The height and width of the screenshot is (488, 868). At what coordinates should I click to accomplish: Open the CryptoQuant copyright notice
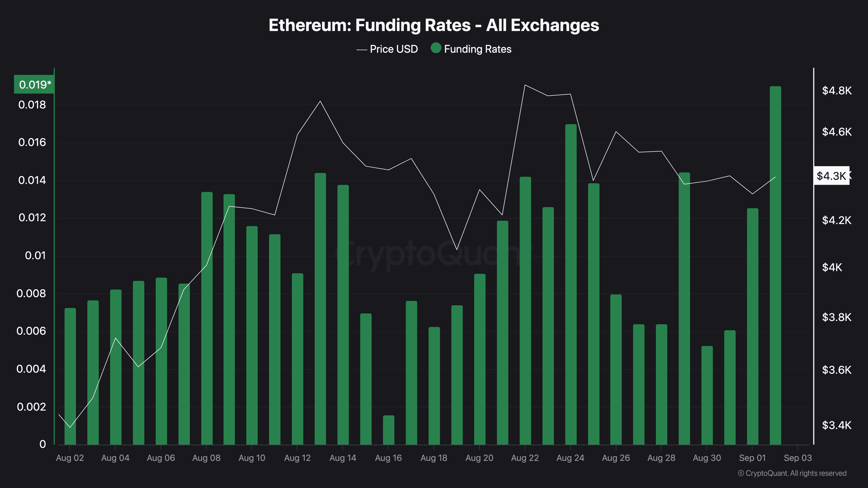pyautogui.click(x=792, y=473)
